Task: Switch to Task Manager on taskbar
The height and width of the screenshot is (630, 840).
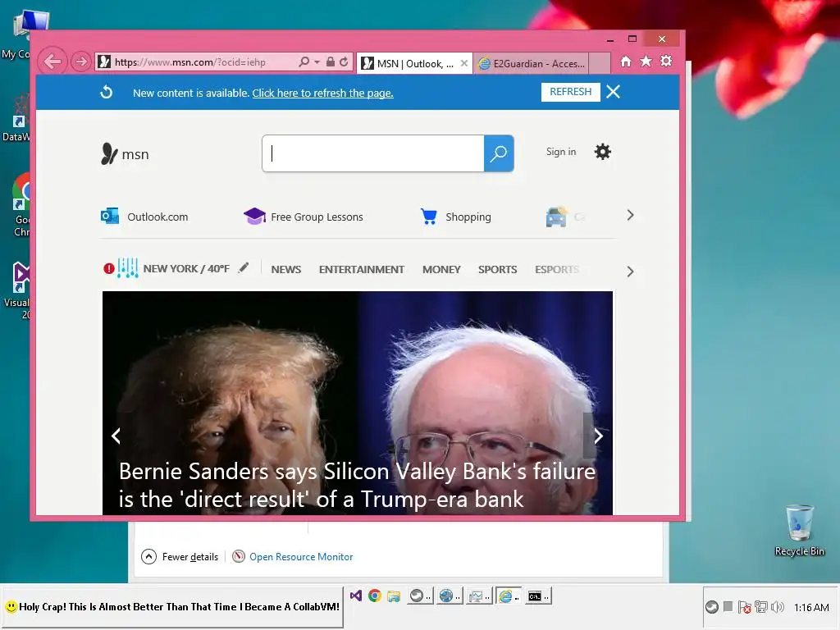Action: pyautogui.click(x=478, y=596)
